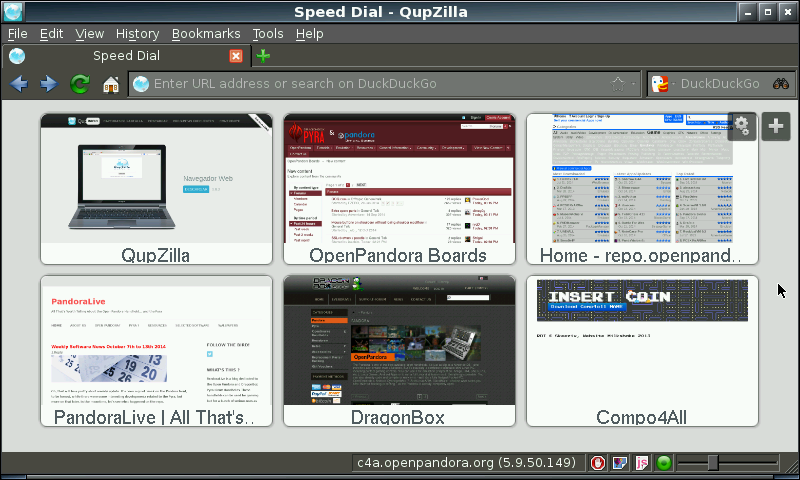
Task: Open the Tools menu
Action: pos(267,33)
